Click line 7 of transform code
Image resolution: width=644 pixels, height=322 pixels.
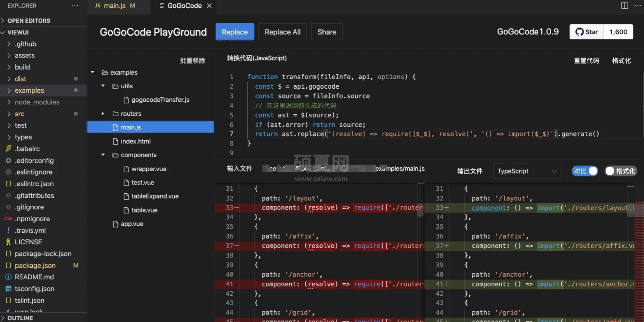click(x=427, y=134)
